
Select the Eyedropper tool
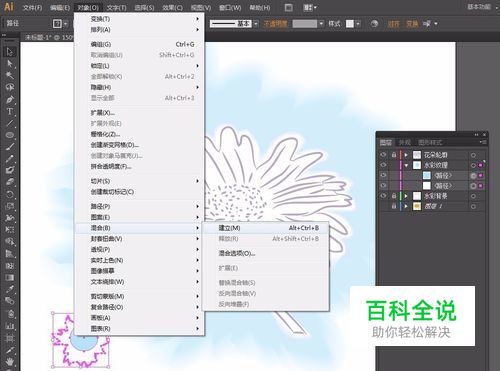9,289
